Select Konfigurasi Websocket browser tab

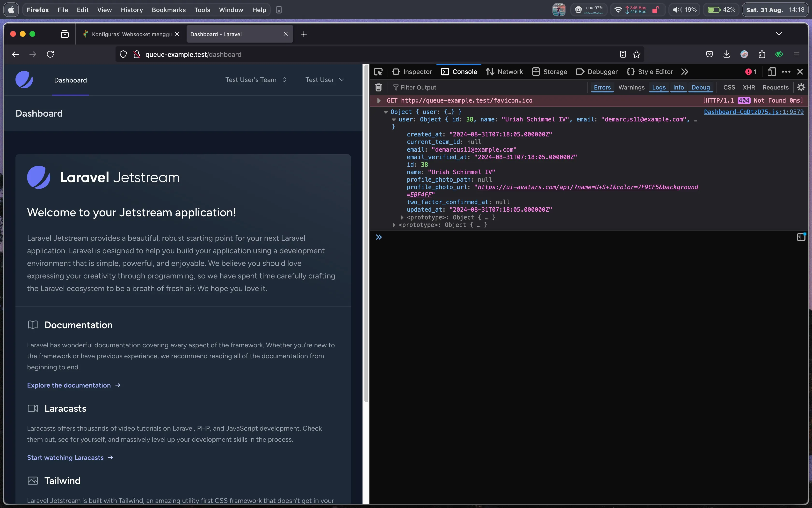tap(131, 34)
